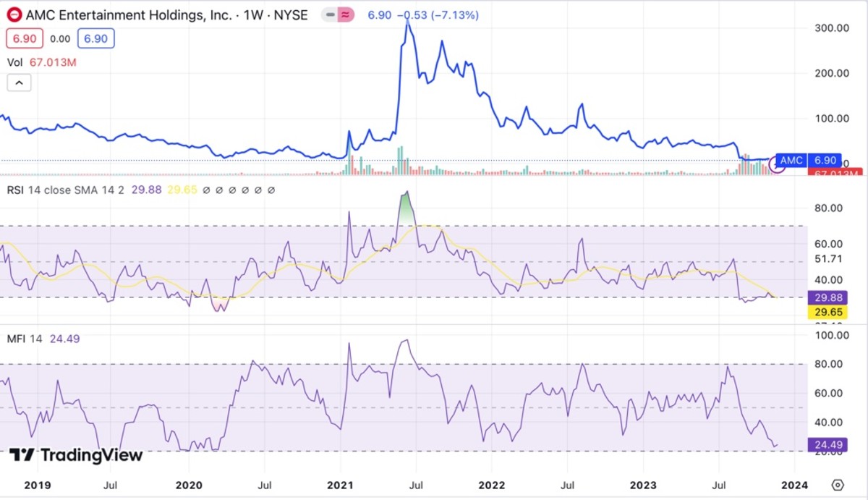Click the 100.00 MFI axis label

[x=831, y=336]
